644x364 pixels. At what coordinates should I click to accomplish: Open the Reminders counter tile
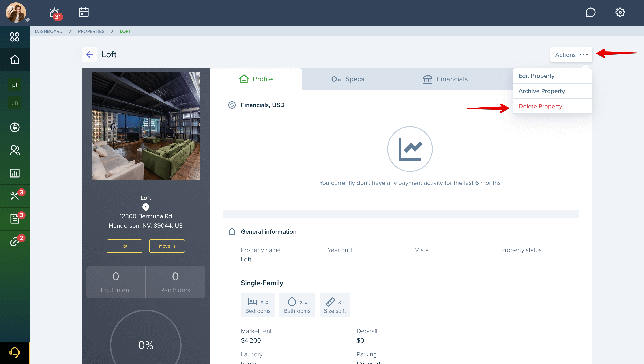(x=175, y=282)
